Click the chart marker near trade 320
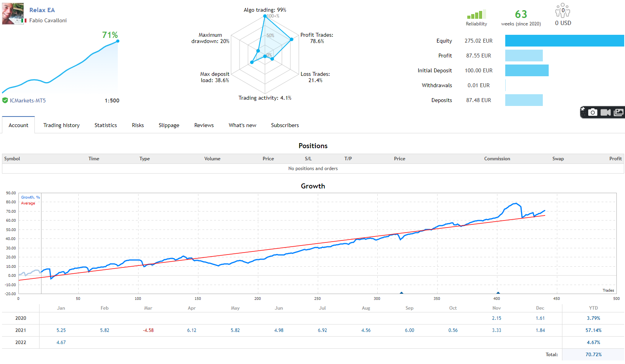 402,292
